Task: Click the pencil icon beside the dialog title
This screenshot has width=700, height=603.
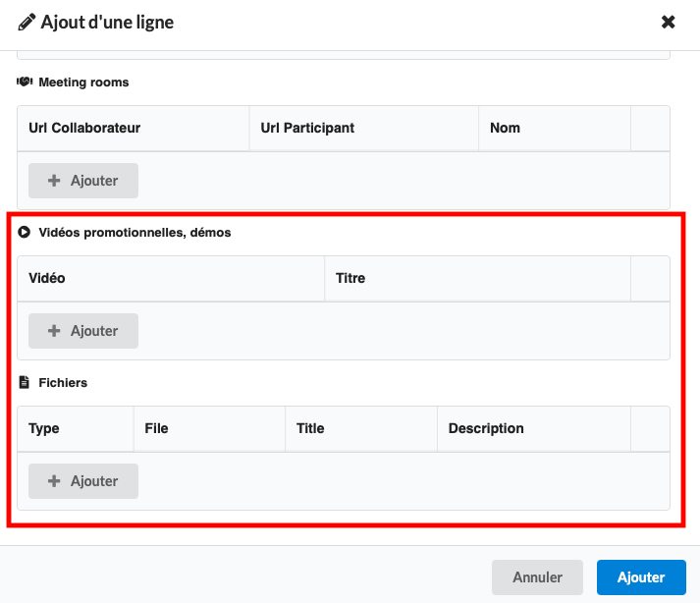Action: click(x=27, y=22)
